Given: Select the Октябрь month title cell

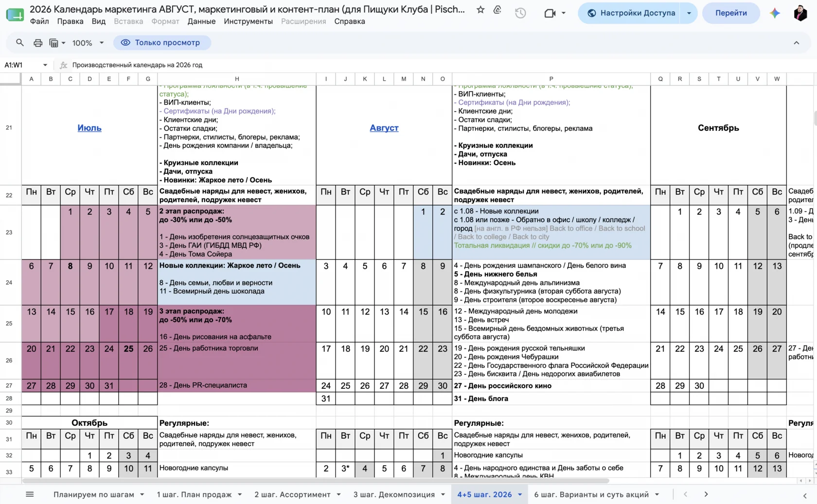Looking at the screenshot, I should [89, 423].
